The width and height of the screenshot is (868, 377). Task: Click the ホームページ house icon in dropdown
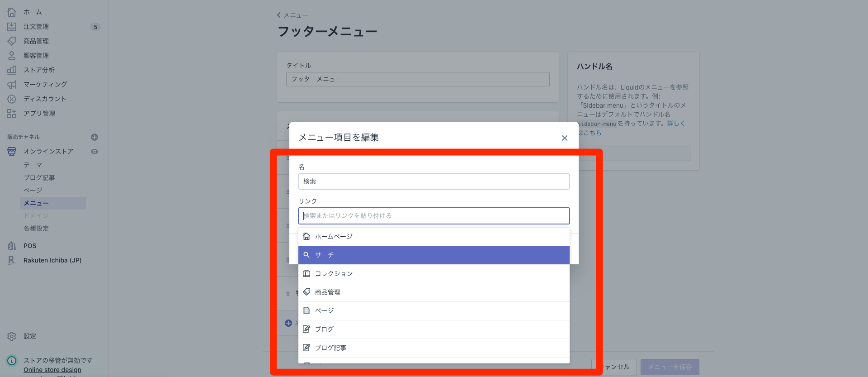click(307, 236)
